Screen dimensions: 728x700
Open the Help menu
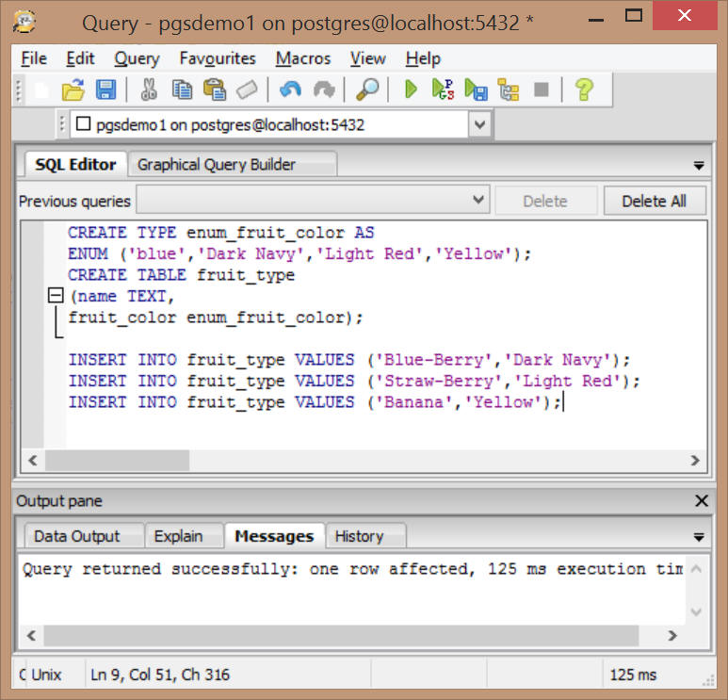point(423,58)
